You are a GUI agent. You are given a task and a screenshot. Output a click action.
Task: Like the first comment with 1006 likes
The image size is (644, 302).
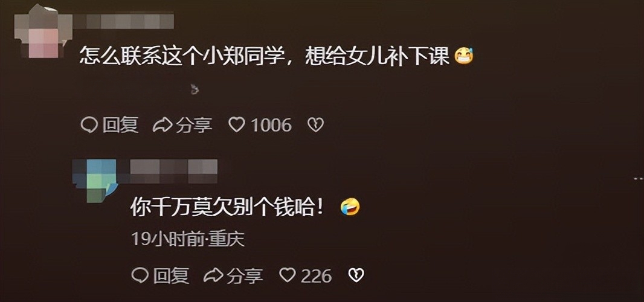click(237, 125)
